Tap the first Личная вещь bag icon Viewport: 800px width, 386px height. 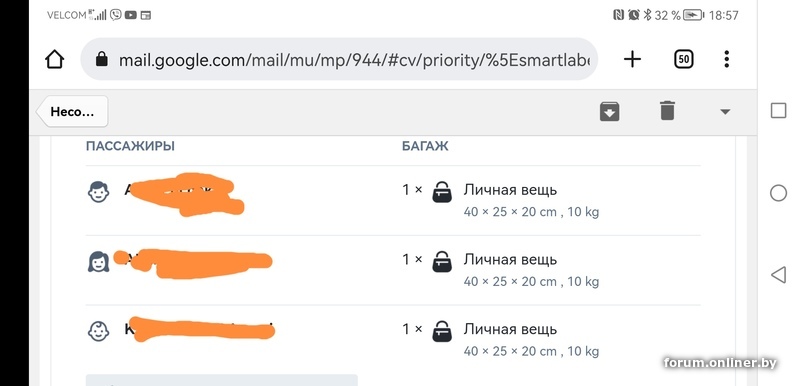point(442,192)
